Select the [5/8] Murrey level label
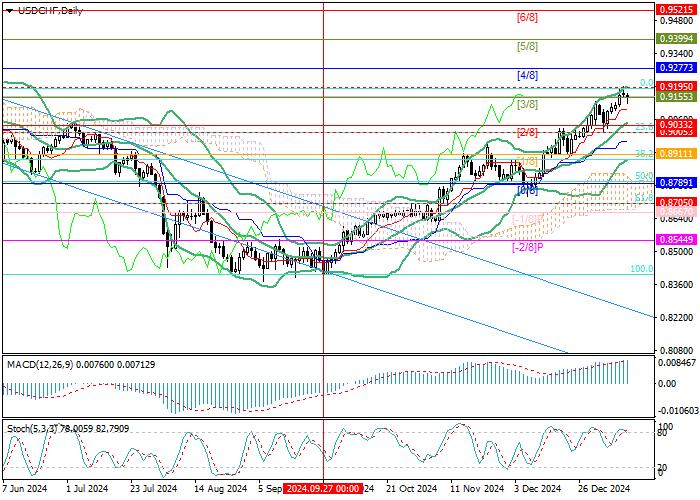 527,47
